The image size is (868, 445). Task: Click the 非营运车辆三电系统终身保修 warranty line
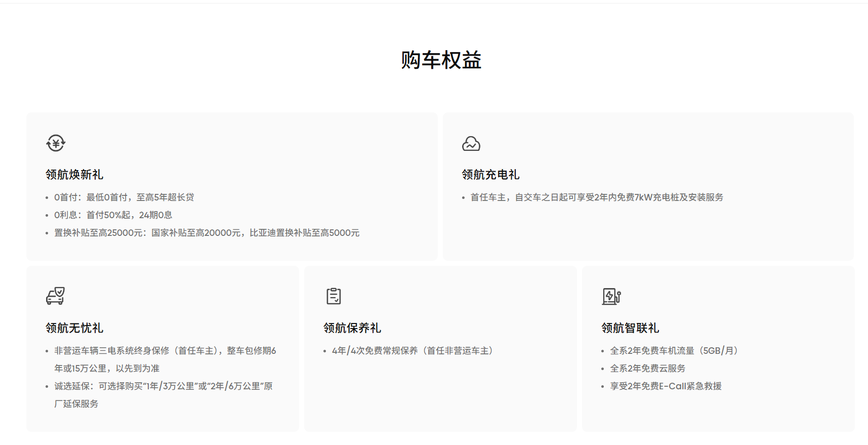pos(166,359)
